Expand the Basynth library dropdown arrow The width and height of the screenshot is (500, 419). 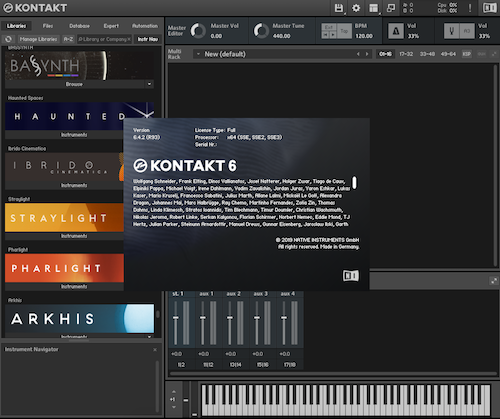pos(149,84)
